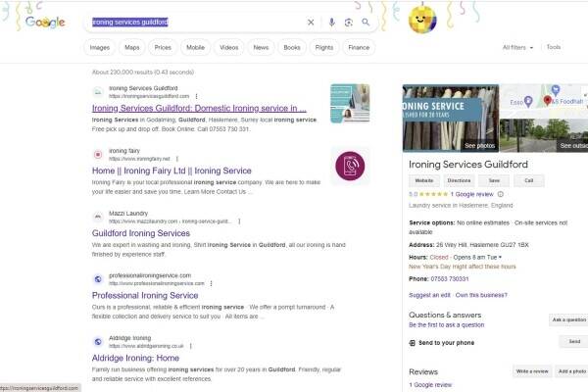Click Own this business? link
Image resolution: width=588 pixels, height=392 pixels.
(x=481, y=295)
